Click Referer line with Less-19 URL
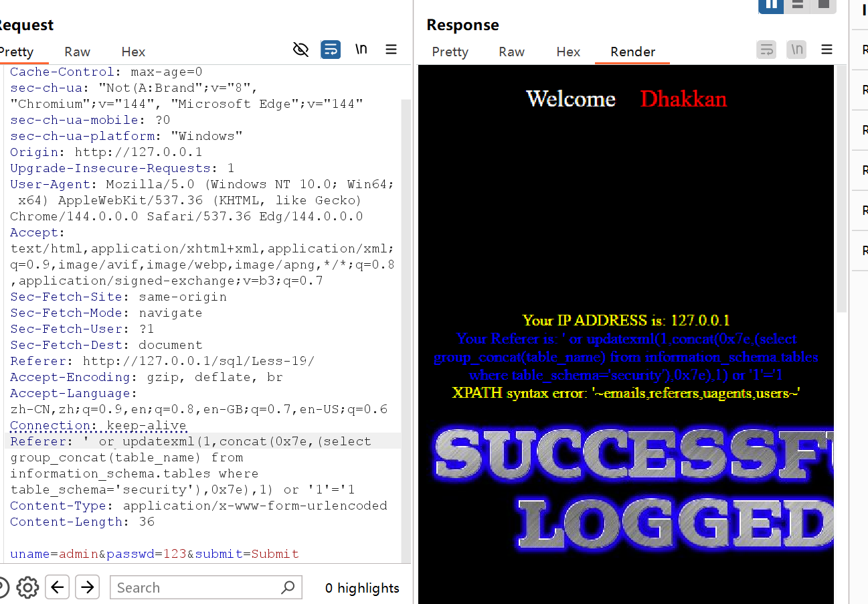This screenshot has height=604, width=868. pos(162,361)
